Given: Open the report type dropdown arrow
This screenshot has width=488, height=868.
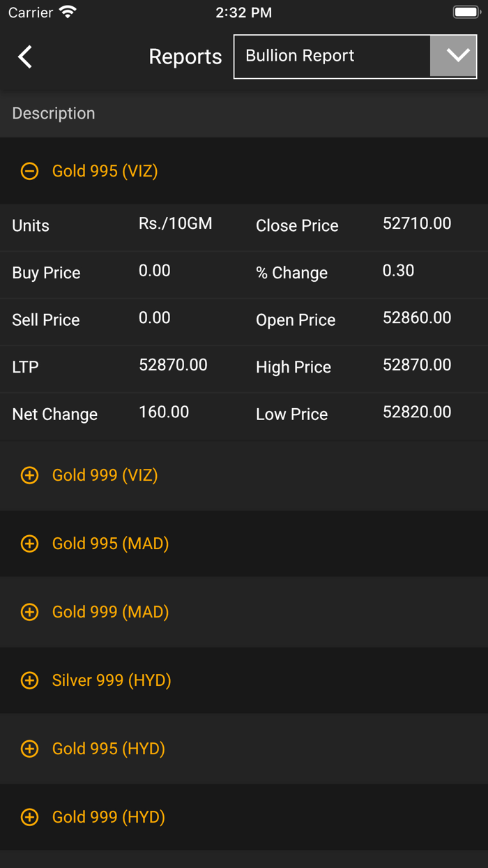Looking at the screenshot, I should 457,57.
